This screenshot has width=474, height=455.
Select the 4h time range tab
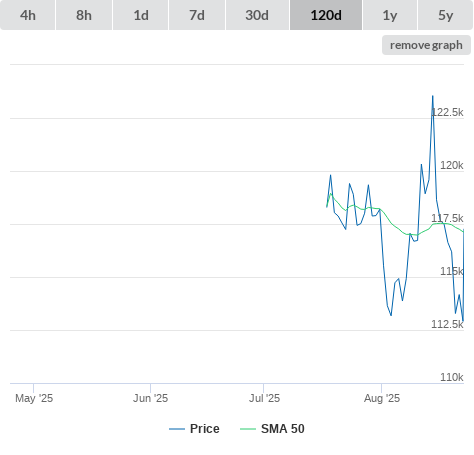click(28, 15)
